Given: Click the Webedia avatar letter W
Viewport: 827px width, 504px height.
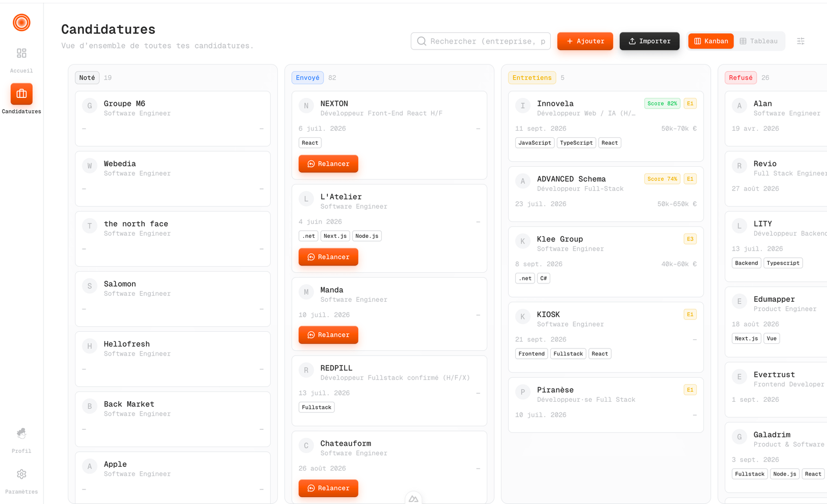Looking at the screenshot, I should click(90, 166).
